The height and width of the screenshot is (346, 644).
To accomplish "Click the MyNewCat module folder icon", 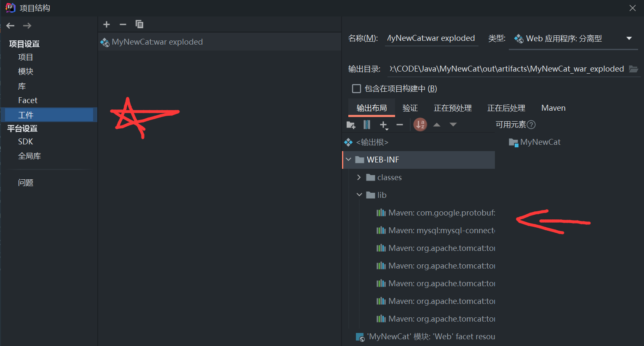I will pyautogui.click(x=513, y=142).
